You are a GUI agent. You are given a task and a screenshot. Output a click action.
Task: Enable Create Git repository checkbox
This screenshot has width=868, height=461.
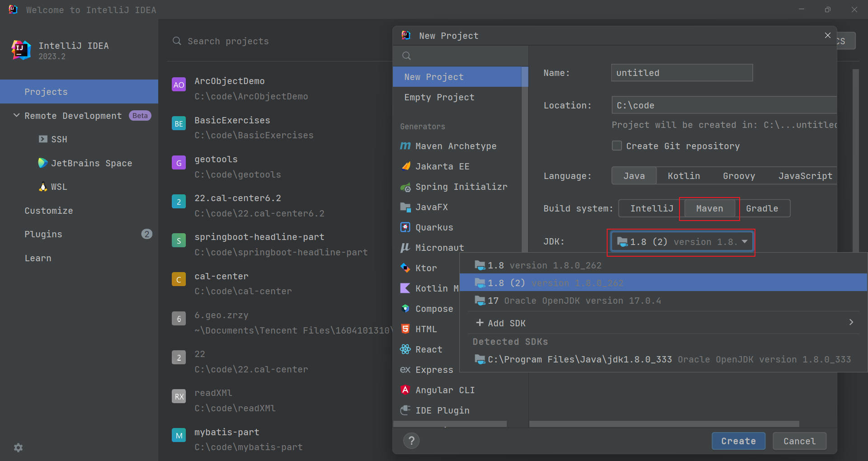pyautogui.click(x=617, y=146)
